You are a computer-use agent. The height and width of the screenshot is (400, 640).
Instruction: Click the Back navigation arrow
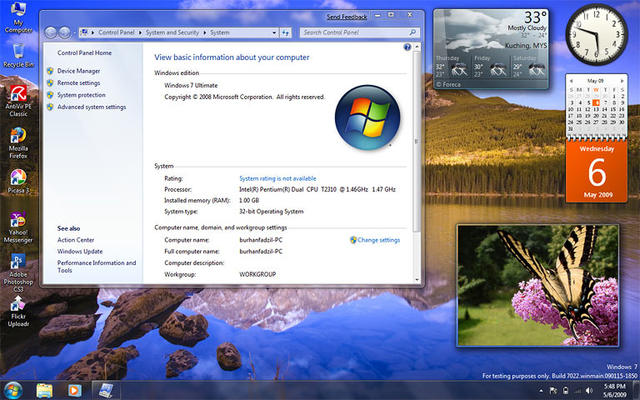pyautogui.click(x=50, y=32)
